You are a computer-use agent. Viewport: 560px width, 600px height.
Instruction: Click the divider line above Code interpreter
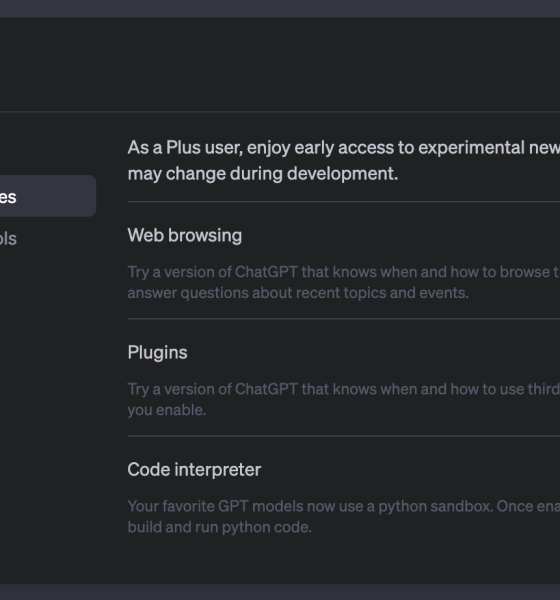[x=343, y=435]
